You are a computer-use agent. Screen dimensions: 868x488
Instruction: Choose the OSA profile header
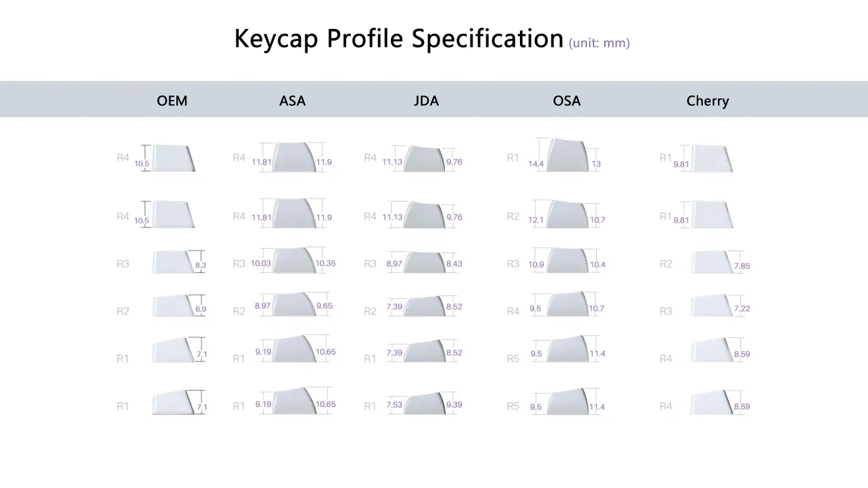tap(567, 101)
